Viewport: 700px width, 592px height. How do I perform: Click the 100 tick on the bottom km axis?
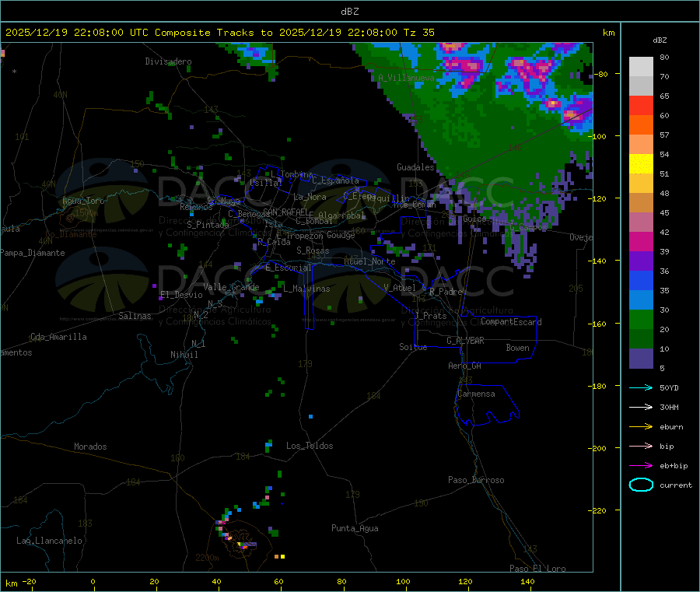click(x=403, y=581)
